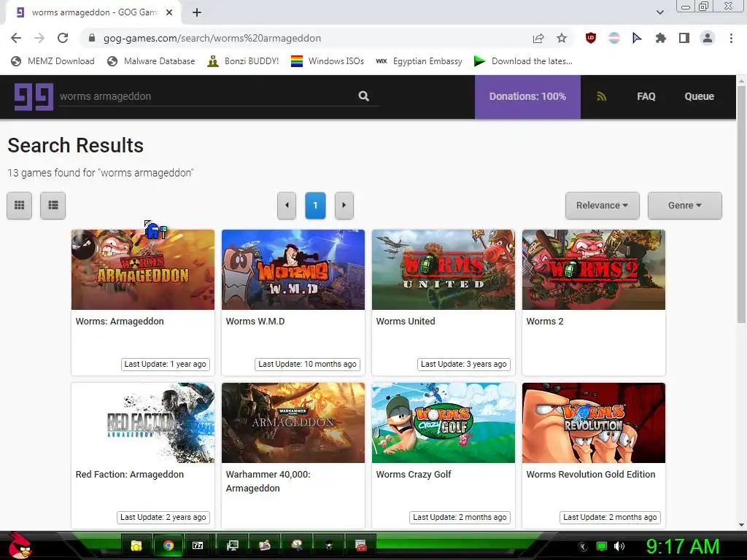Image resolution: width=747 pixels, height=560 pixels.
Task: Open the Extensions puzzle piece menu
Action: (661, 38)
